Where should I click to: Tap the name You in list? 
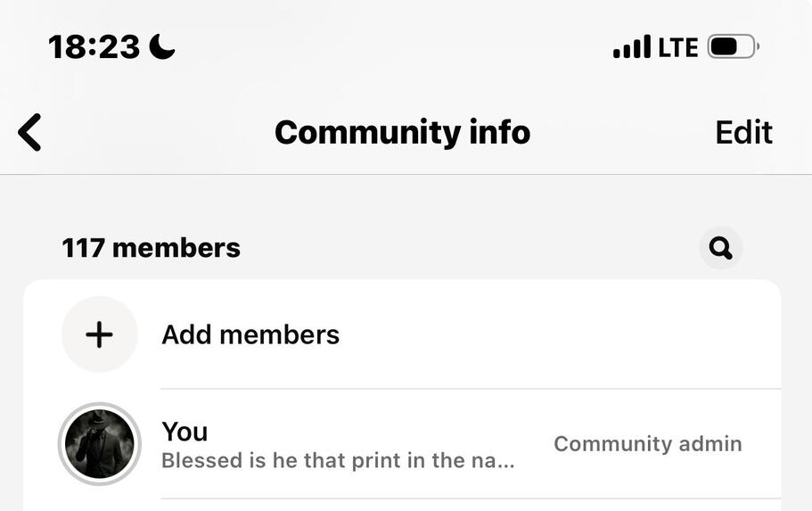185,432
